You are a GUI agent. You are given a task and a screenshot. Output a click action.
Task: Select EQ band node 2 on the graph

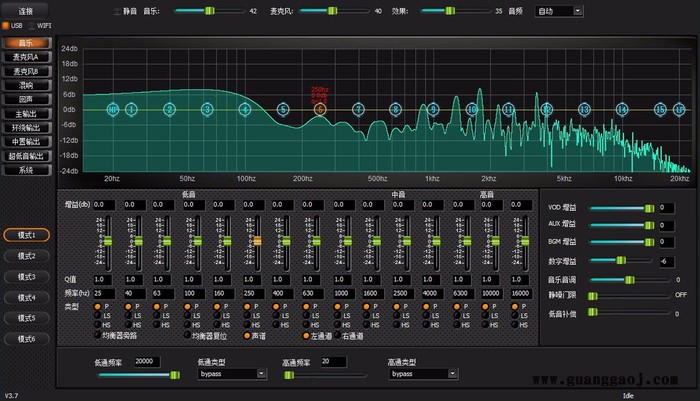pos(169,109)
